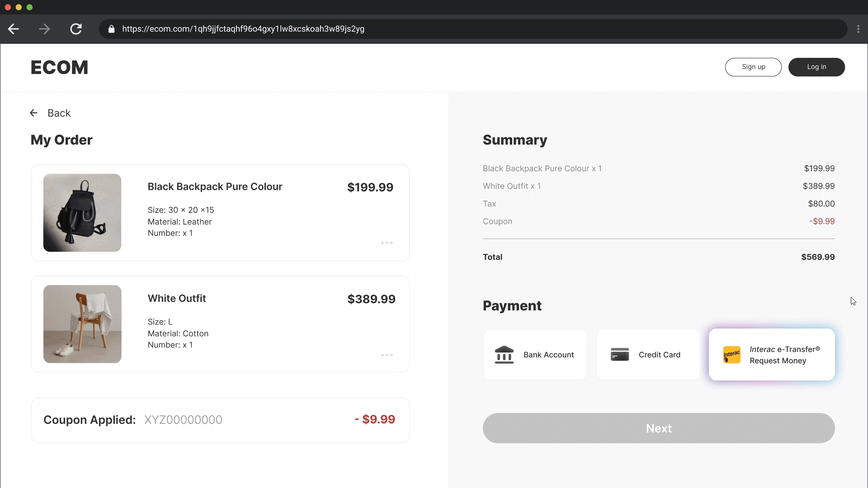Open White Outfit item options menu

(x=387, y=355)
